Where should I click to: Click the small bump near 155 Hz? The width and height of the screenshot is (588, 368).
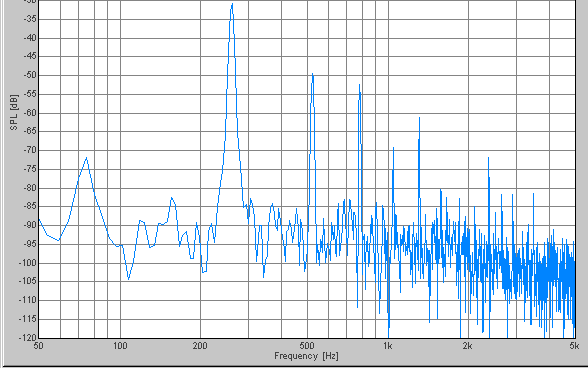click(x=172, y=199)
